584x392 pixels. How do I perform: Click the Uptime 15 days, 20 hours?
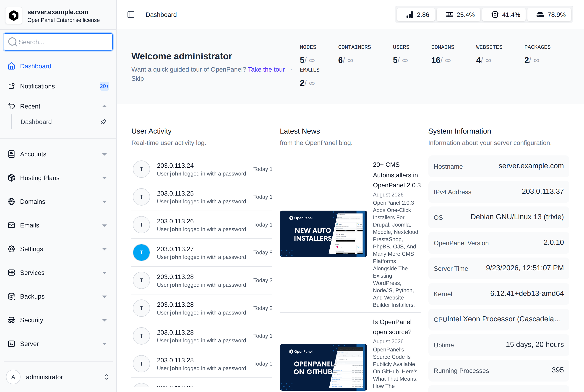pyautogui.click(x=535, y=345)
